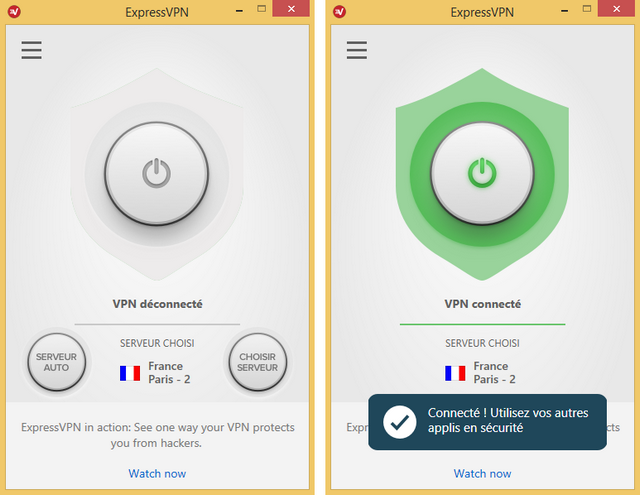The width and height of the screenshot is (640, 495).
Task: Click ExpressVPN logo in left title bar
Action: [14, 11]
